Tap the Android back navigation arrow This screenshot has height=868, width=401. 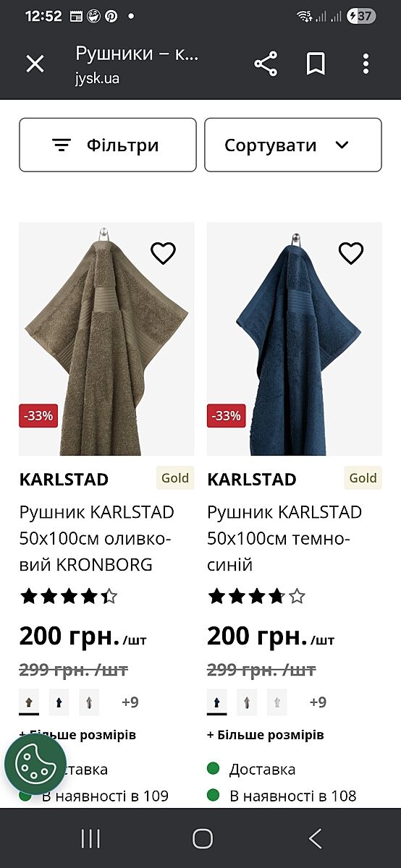(315, 838)
